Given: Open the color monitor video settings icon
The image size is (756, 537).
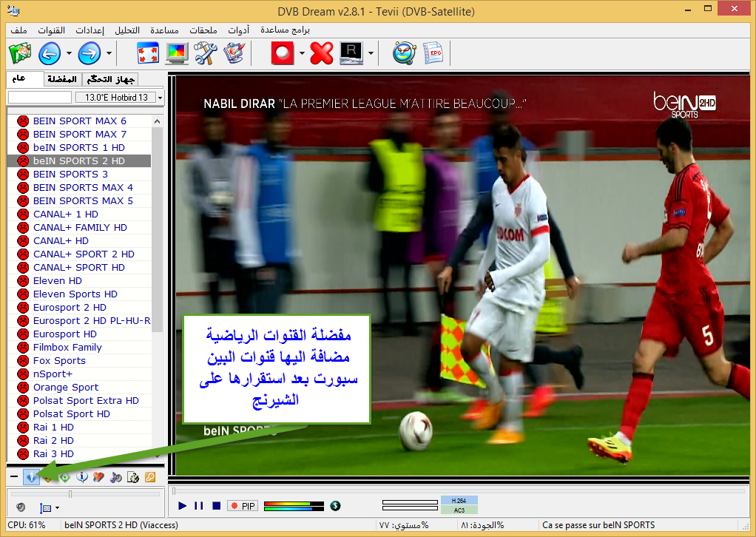Looking at the screenshot, I should (x=177, y=53).
